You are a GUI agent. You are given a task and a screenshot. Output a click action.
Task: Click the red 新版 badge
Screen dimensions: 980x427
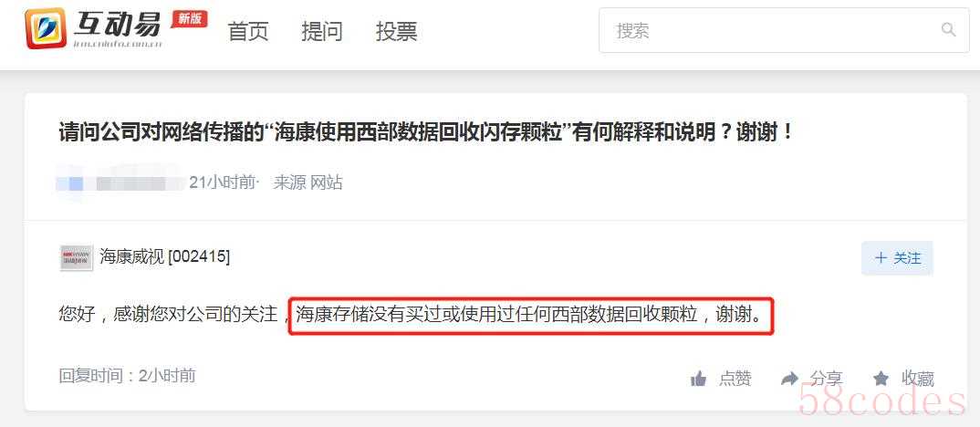point(190,19)
